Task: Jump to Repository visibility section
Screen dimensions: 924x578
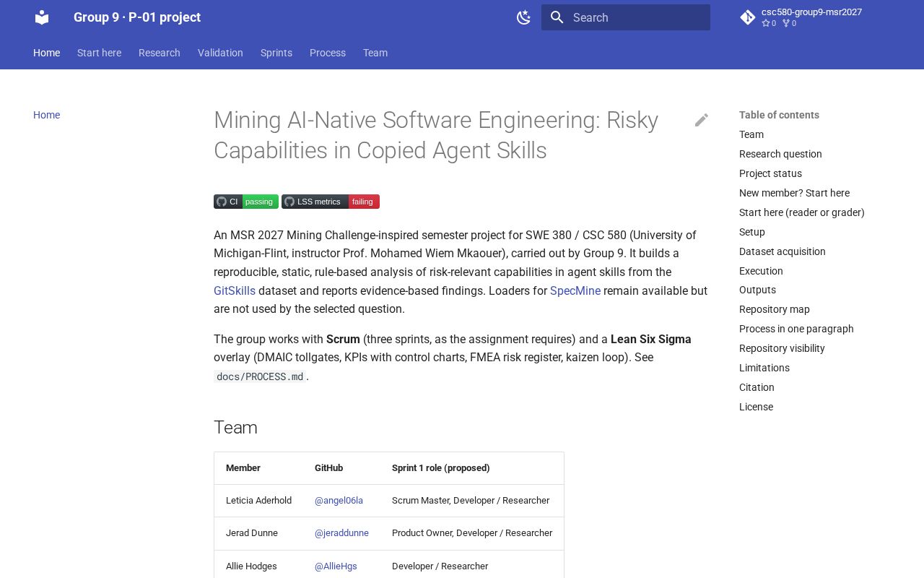Action: (x=782, y=348)
